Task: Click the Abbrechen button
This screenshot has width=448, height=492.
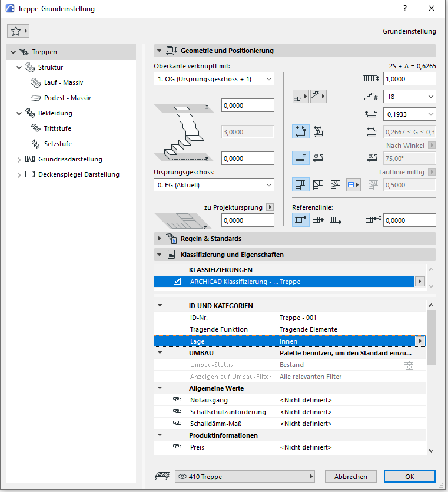Action: [350, 477]
